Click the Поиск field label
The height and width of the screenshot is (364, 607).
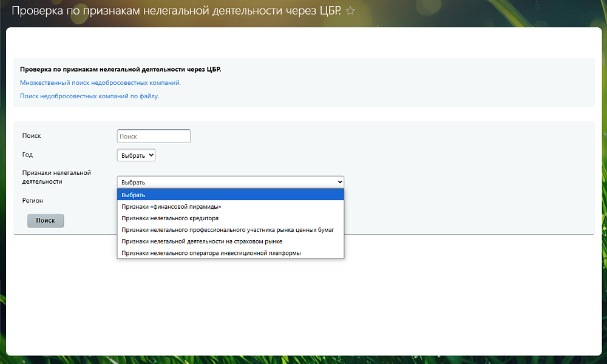point(32,136)
